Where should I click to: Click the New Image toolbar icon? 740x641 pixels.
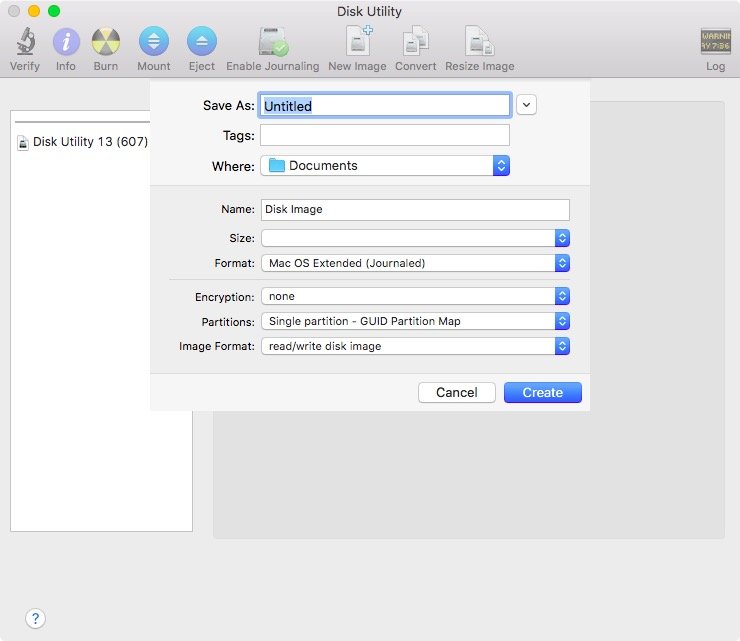[358, 42]
